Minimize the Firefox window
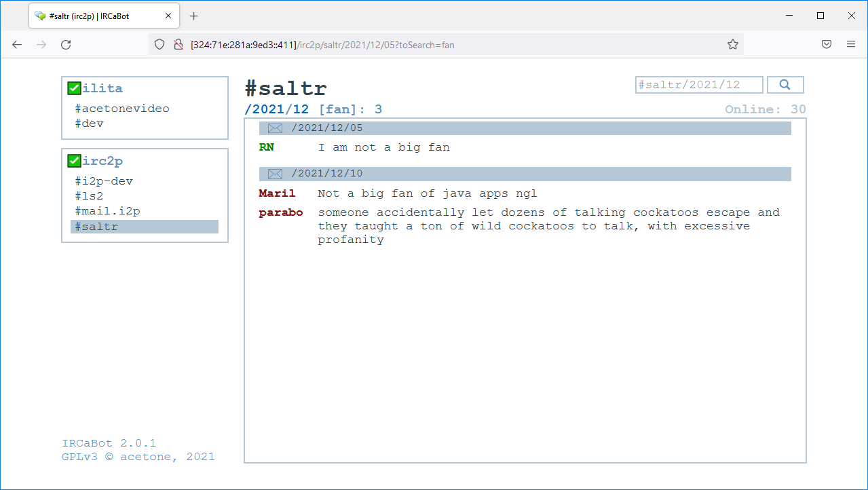868x490 pixels. point(789,16)
